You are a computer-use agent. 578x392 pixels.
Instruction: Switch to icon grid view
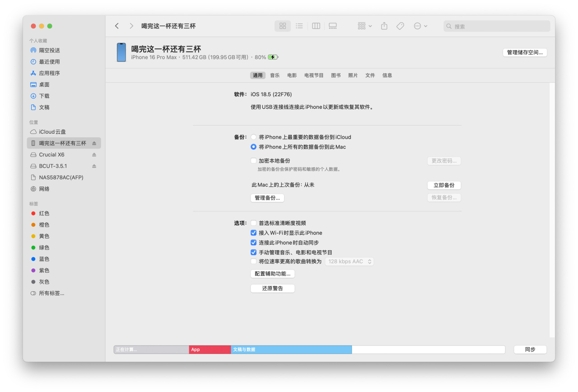283,26
